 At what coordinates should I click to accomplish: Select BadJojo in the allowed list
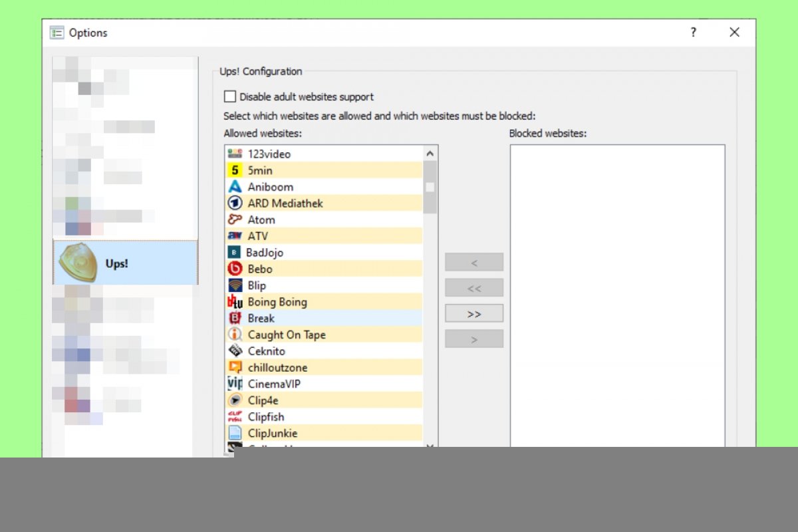pyautogui.click(x=324, y=253)
